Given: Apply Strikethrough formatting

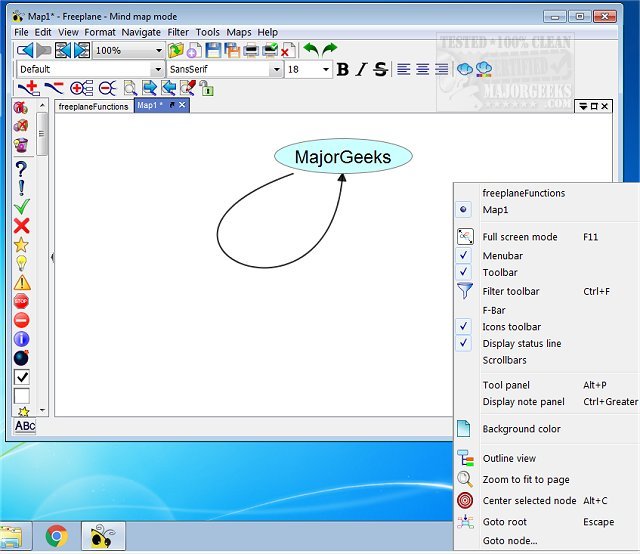Looking at the screenshot, I should [380, 69].
